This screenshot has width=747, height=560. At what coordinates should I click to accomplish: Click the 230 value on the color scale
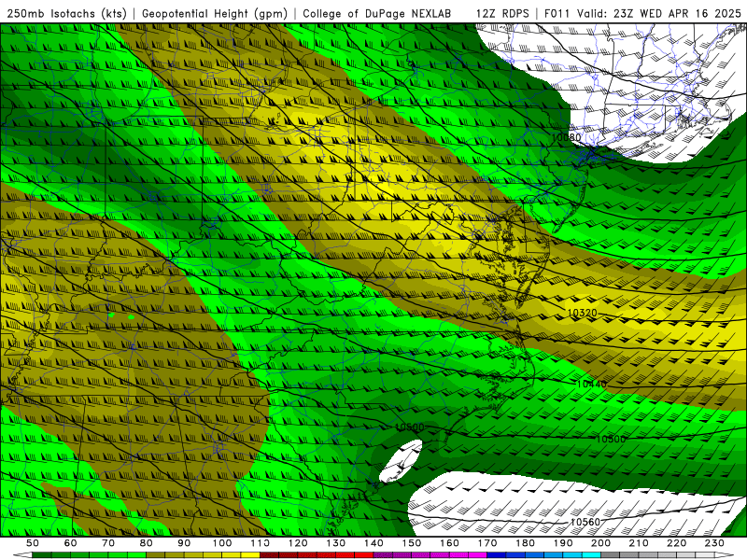pos(714,543)
